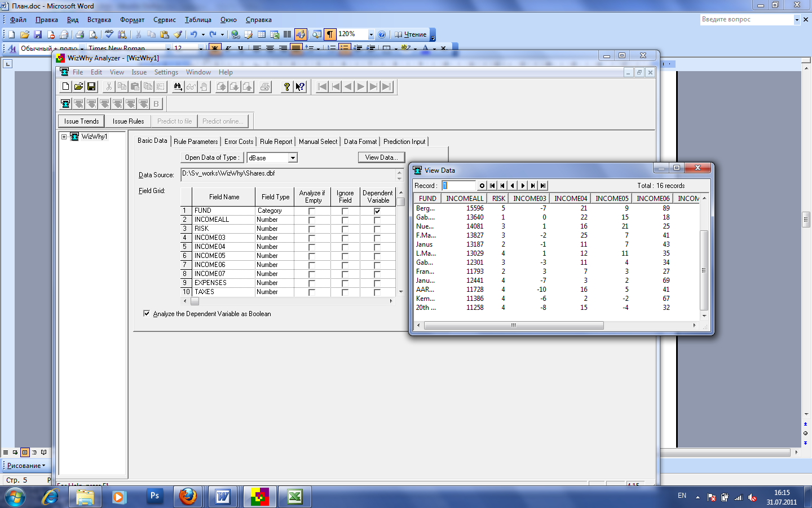Open Word's Undo history dropdown arrow
Viewport: 812px width, 508px height.
(203, 34)
